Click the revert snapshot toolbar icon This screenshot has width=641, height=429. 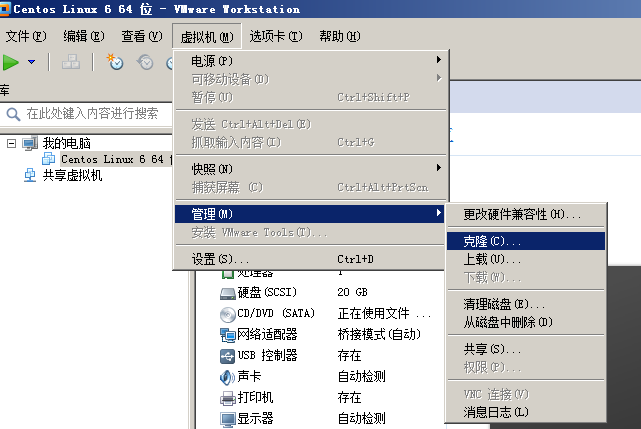145,62
